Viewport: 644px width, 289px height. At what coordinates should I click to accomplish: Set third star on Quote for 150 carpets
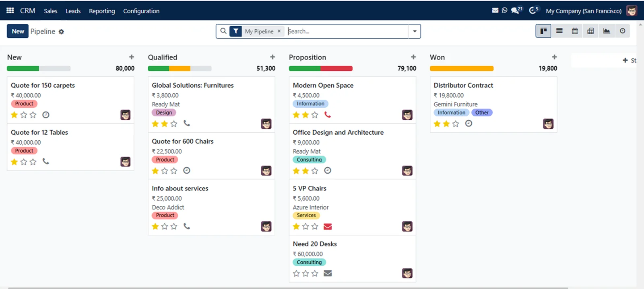point(33,115)
